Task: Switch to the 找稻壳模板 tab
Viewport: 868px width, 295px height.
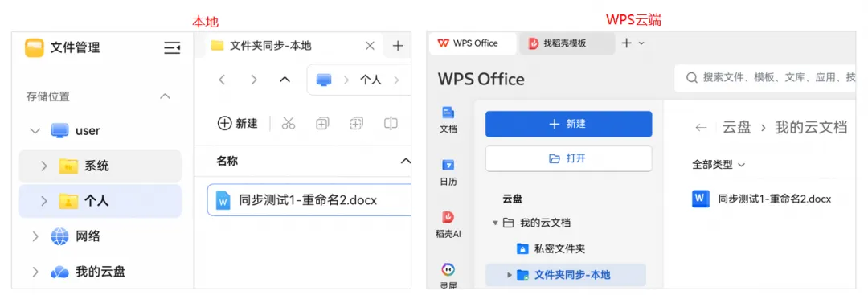Action: click(x=567, y=43)
